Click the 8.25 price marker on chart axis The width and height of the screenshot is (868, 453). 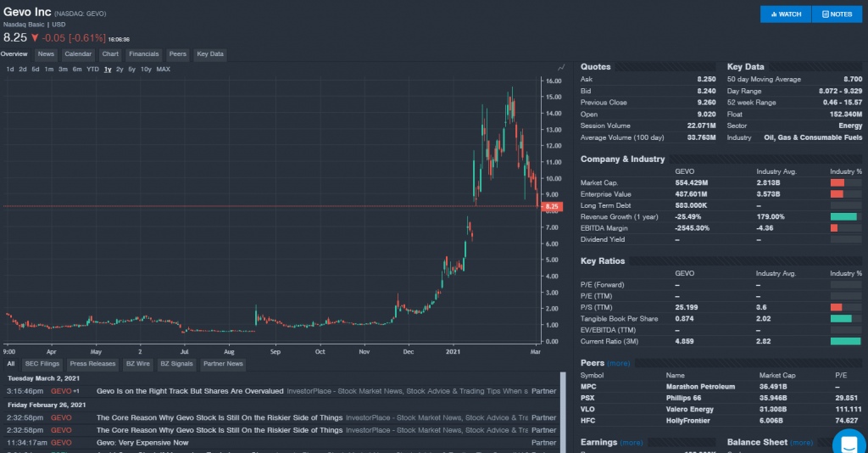[552, 206]
